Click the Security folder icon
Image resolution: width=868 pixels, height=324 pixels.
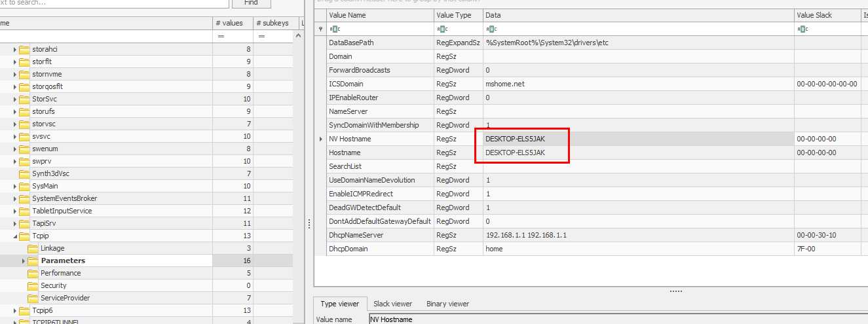33,286
